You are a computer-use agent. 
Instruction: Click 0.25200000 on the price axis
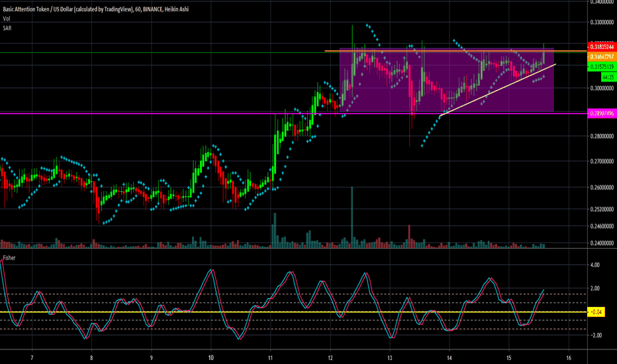click(602, 209)
